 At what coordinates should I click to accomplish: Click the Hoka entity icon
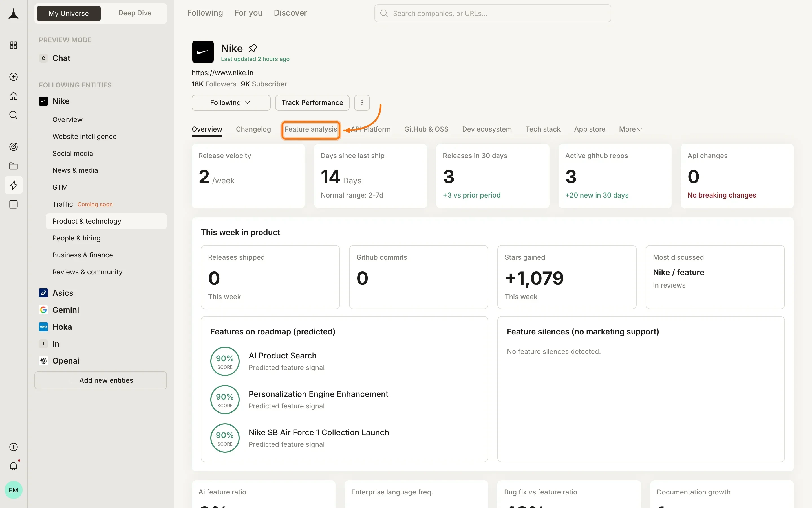point(43,327)
